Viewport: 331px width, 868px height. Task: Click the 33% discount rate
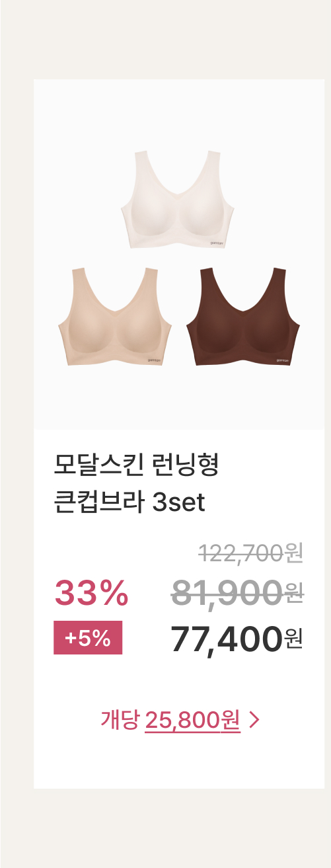point(91,592)
